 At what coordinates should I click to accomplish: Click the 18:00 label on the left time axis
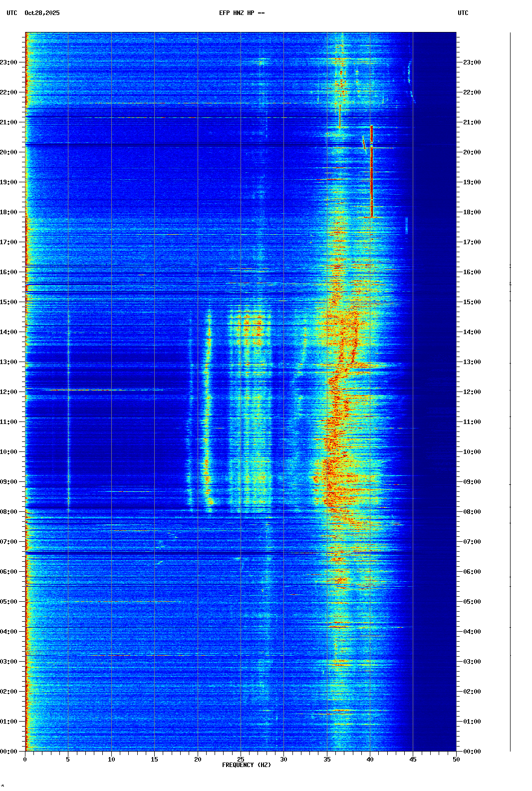pyautogui.click(x=9, y=212)
